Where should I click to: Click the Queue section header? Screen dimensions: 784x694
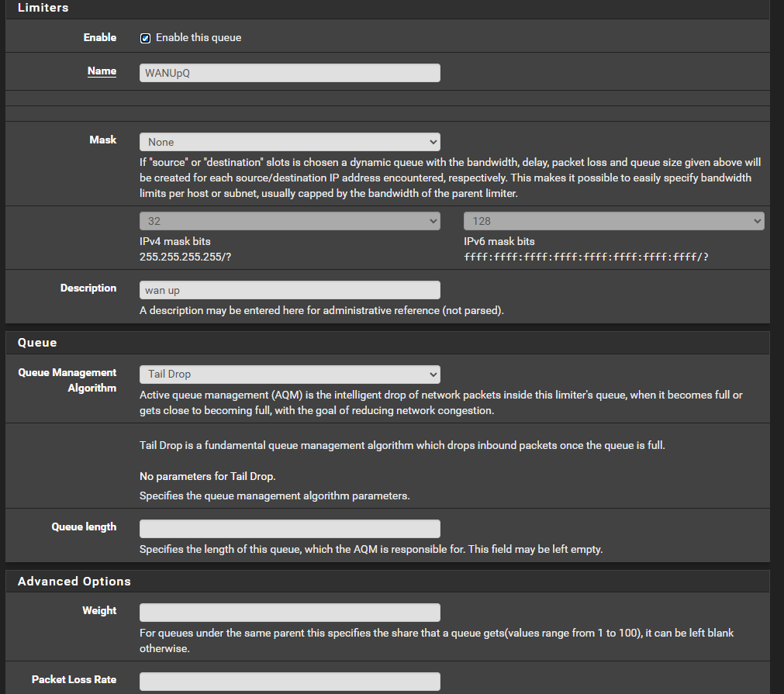(37, 342)
